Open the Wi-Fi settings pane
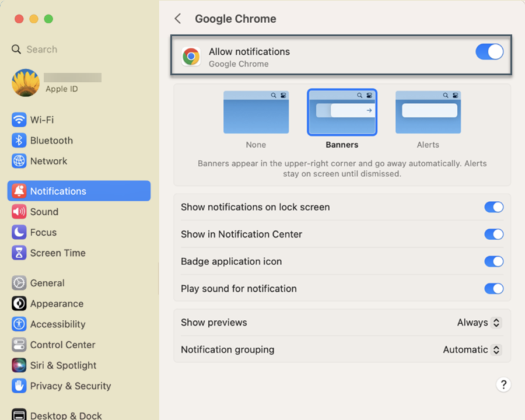Screen dimensions: 525x420 coord(79,120)
